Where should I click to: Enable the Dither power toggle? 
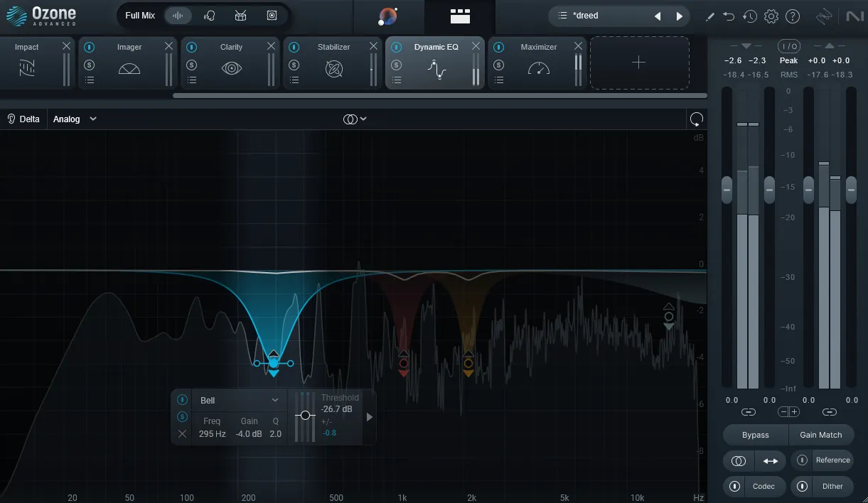[x=803, y=487]
